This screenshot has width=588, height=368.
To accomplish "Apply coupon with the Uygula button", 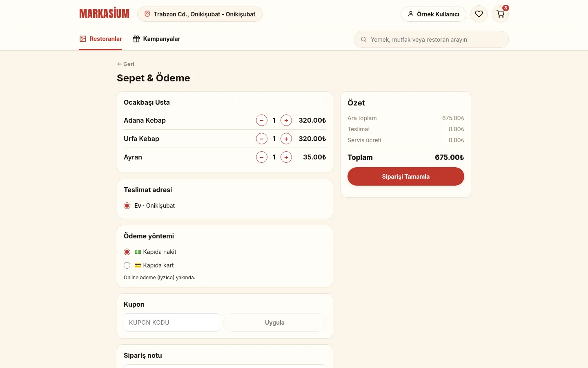I will [275, 323].
